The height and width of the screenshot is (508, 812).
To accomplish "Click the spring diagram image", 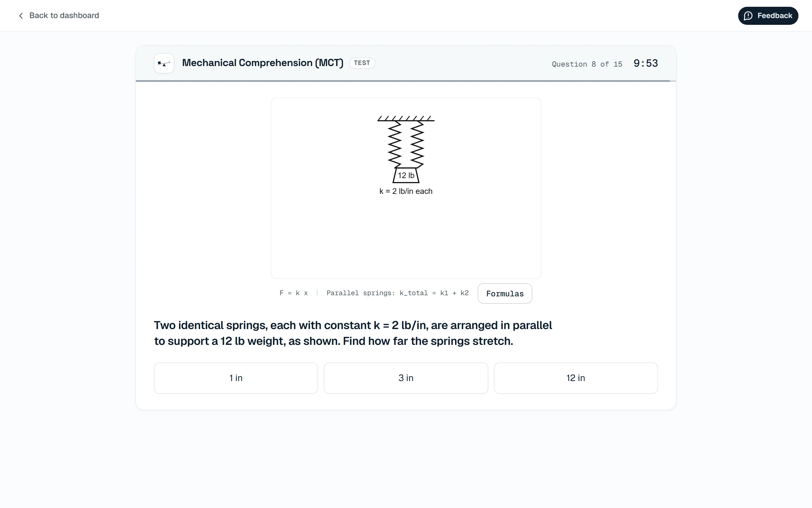I will [406, 188].
